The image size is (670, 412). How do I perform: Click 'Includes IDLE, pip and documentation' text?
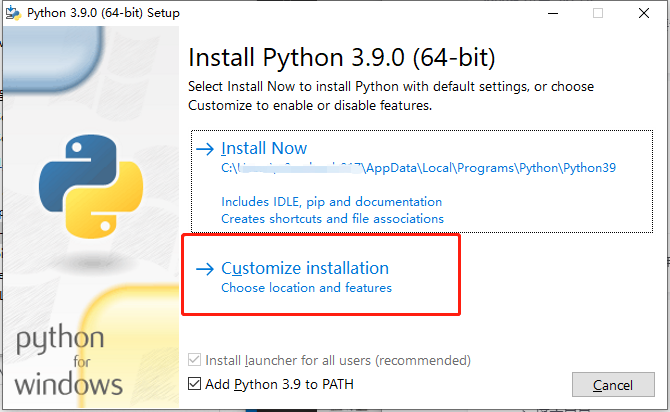[327, 201]
